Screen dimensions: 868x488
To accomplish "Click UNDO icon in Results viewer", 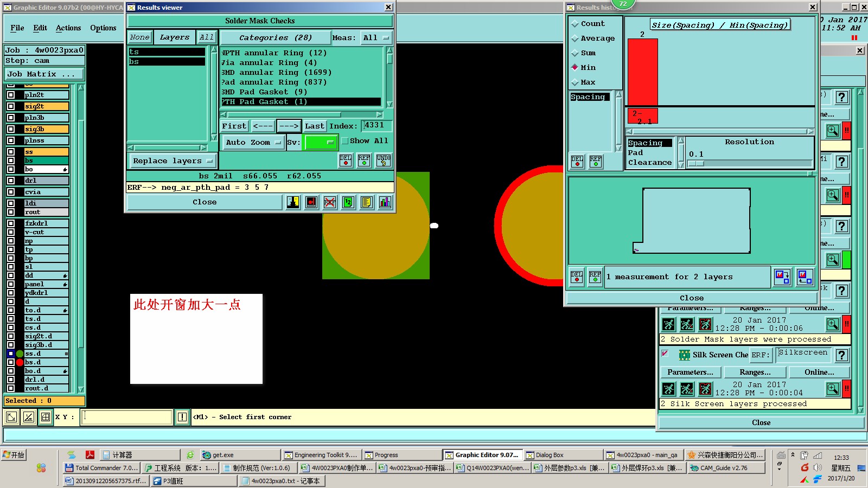I will pyautogui.click(x=384, y=160).
